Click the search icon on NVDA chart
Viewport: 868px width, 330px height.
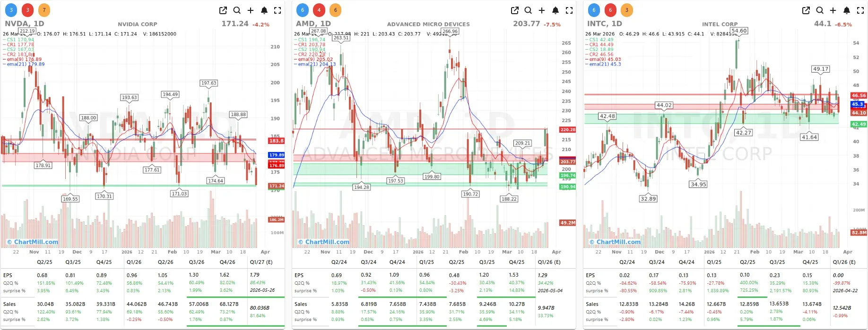point(237,10)
